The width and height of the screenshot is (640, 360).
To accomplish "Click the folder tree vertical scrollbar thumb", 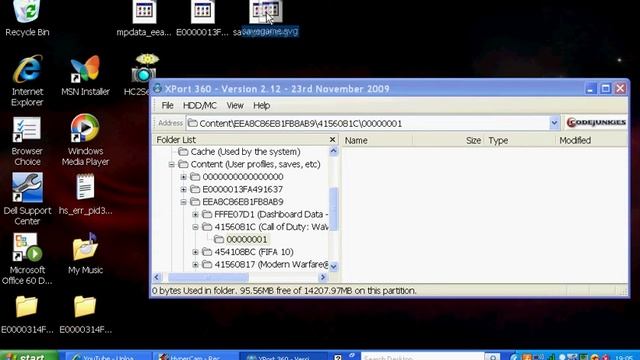I will tap(333, 209).
